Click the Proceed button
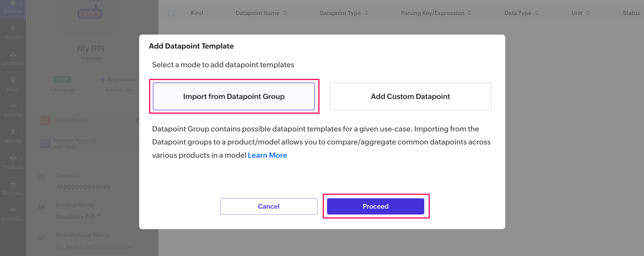 [376, 206]
